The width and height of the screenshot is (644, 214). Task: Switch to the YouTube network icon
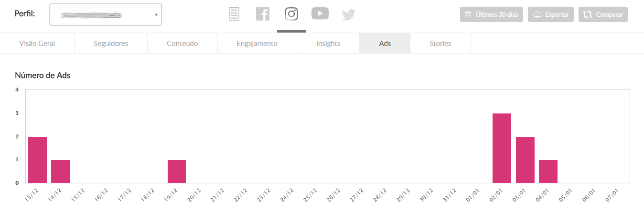(320, 13)
